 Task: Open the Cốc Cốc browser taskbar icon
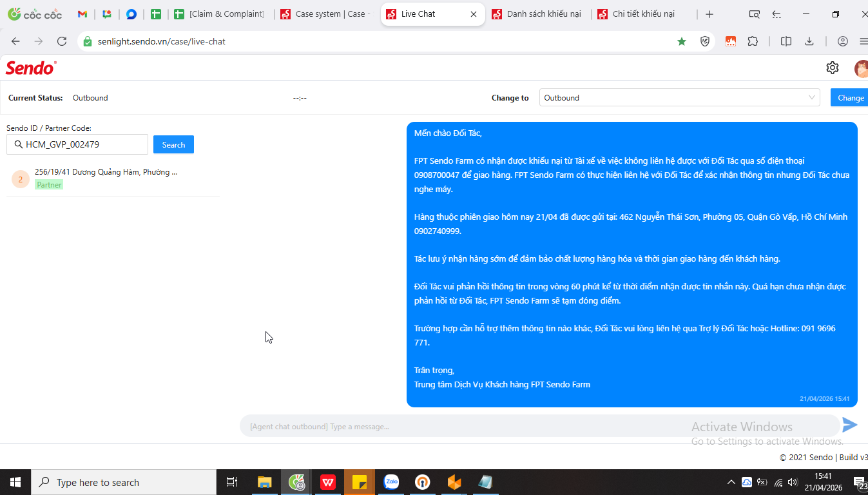point(296,482)
